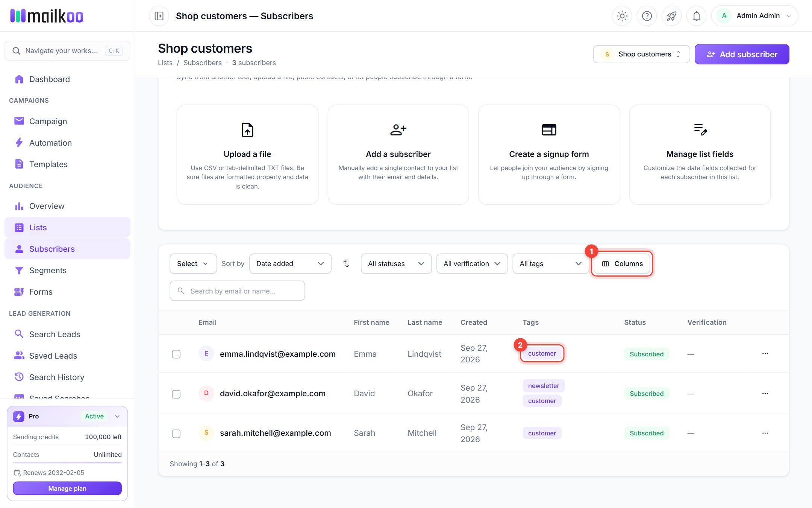Select the checkbox for sarah.mitchell@example.com
The width and height of the screenshot is (812, 508).
pos(176,433)
